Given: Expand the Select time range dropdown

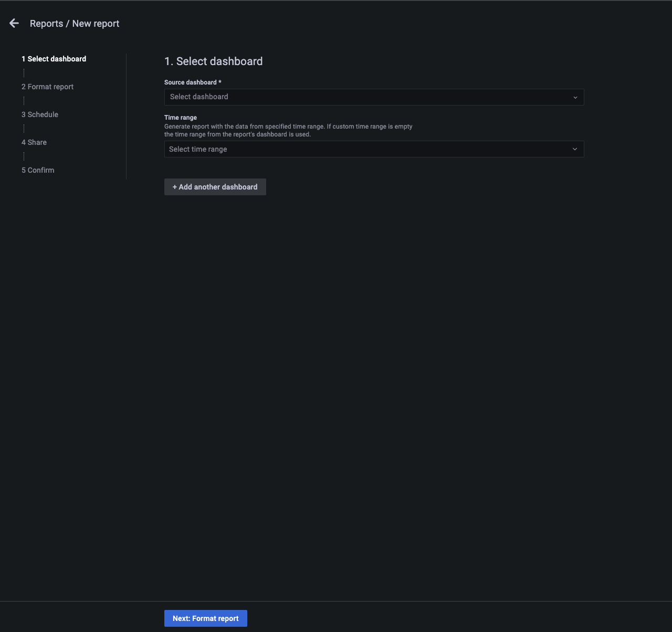Looking at the screenshot, I should tap(367, 149).
